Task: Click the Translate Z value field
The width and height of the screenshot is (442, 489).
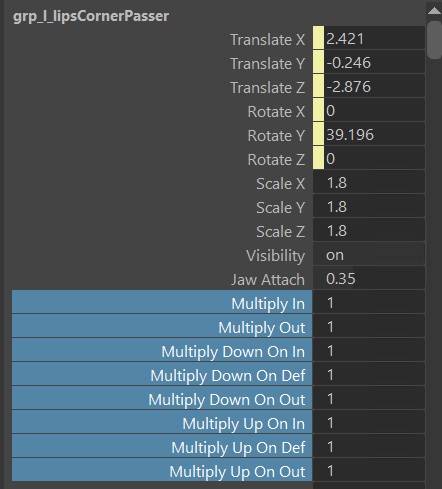Action: coord(374,86)
